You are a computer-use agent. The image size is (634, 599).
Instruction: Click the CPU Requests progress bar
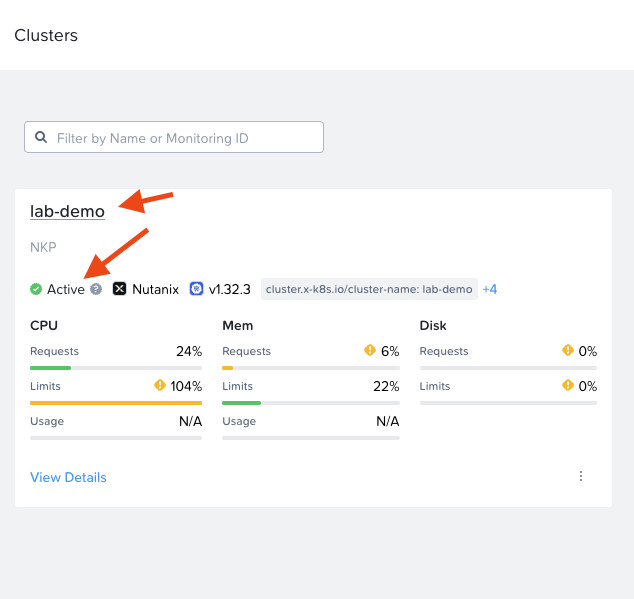[116, 368]
